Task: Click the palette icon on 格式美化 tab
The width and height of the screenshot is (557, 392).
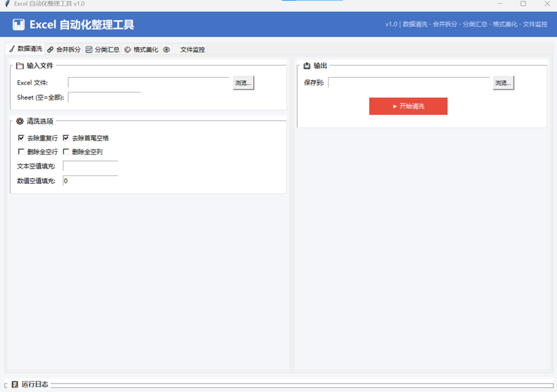Action: click(x=127, y=49)
